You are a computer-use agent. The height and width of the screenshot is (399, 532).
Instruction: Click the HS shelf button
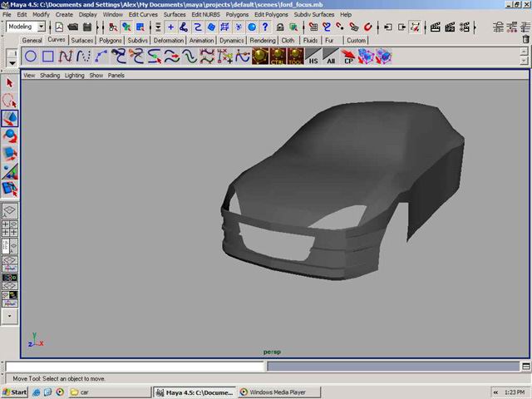[x=313, y=57]
